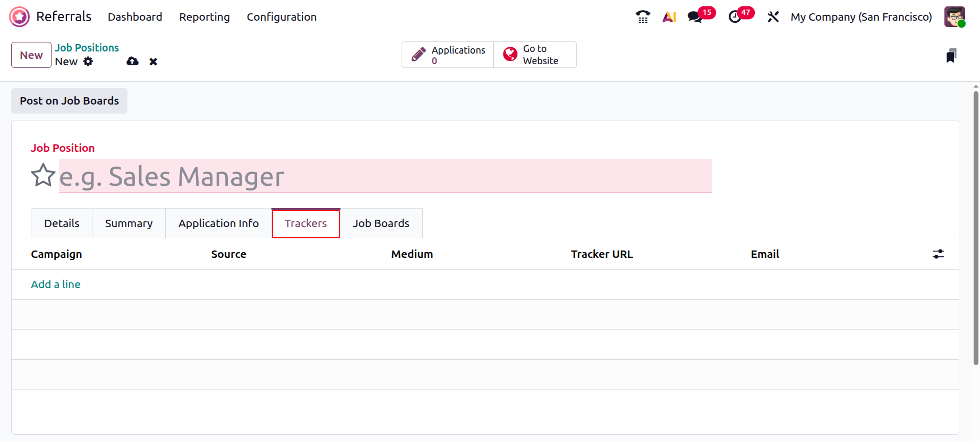980x441 pixels.
Task: Click the Campaign column header
Action: 56,254
